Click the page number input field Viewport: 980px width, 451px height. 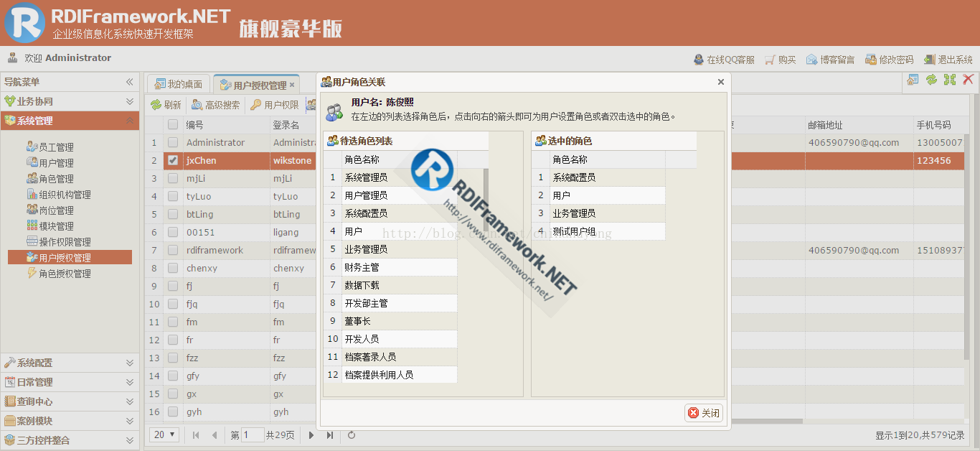pyautogui.click(x=253, y=434)
